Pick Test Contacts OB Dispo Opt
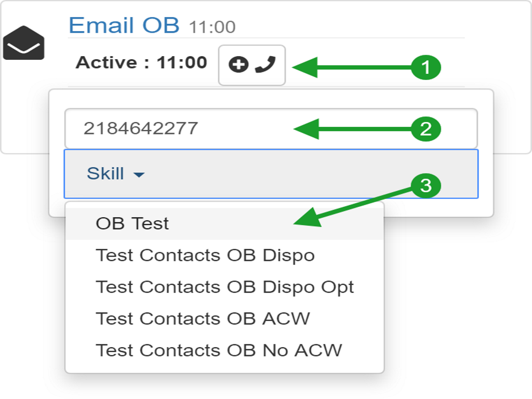 [x=224, y=287]
